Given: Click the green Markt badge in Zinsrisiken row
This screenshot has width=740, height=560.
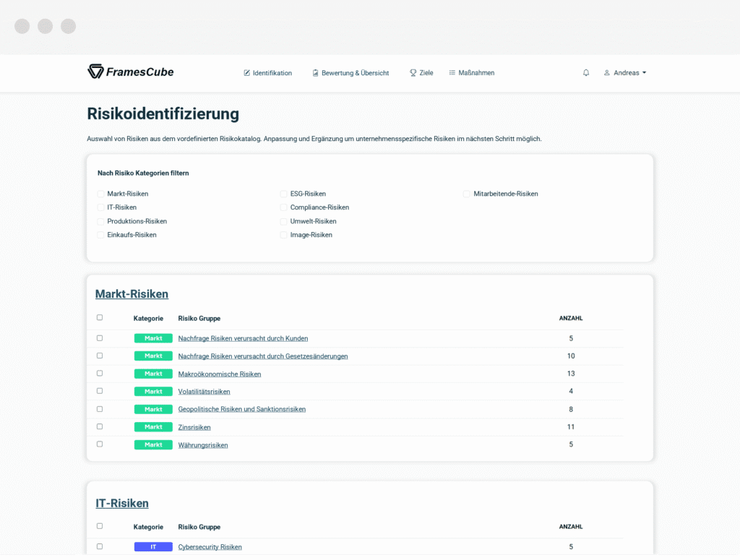Looking at the screenshot, I should pyautogui.click(x=153, y=427).
